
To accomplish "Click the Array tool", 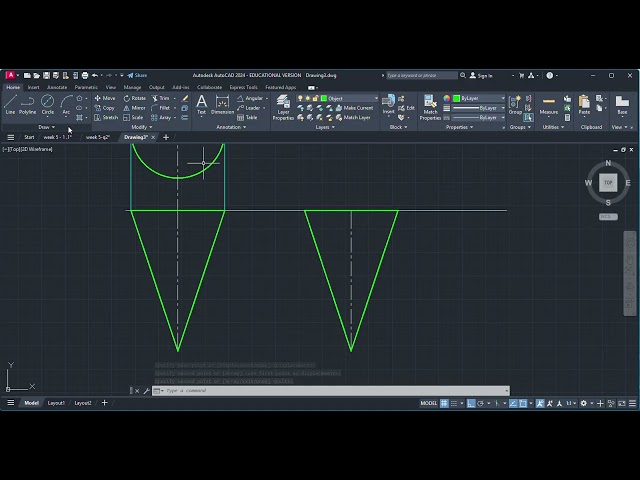I will (161, 118).
